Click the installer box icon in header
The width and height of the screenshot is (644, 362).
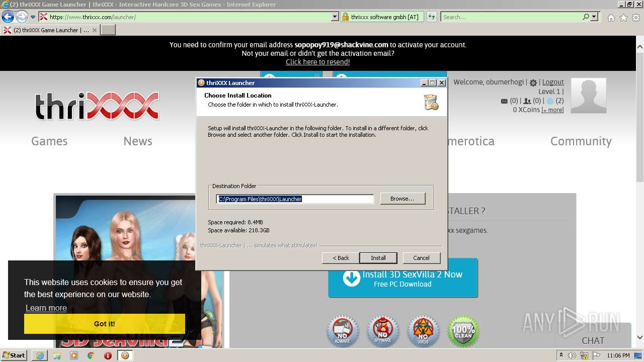(x=431, y=102)
